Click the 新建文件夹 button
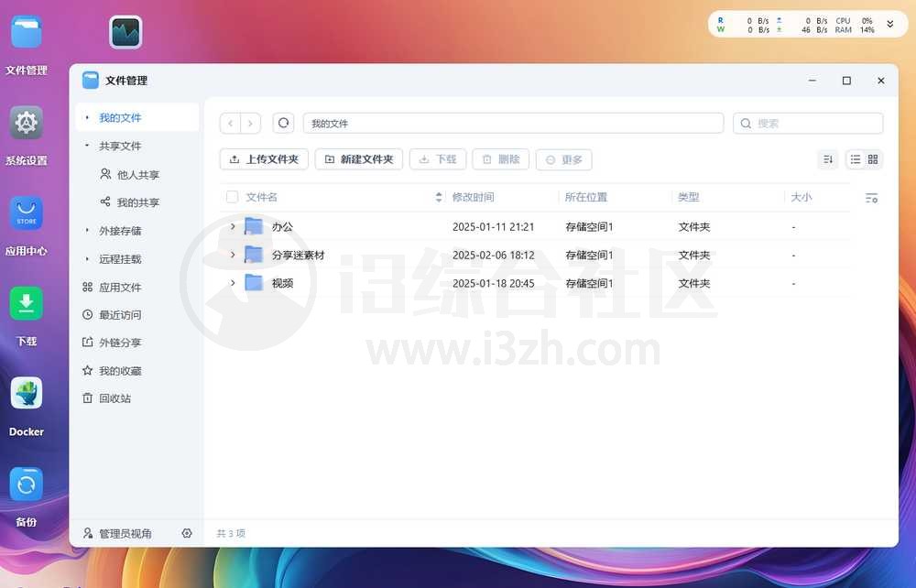916x588 pixels. click(x=357, y=158)
